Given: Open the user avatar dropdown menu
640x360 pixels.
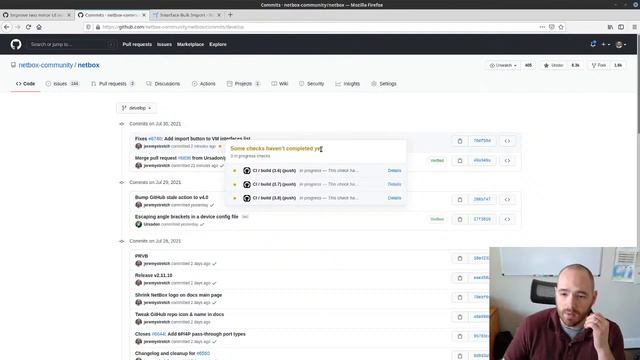Looking at the screenshot, I should (x=621, y=44).
